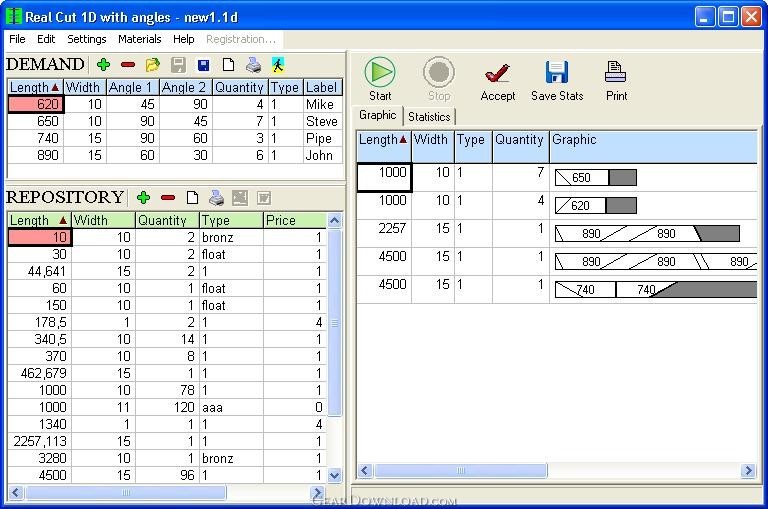Open the Settings menu

87,39
